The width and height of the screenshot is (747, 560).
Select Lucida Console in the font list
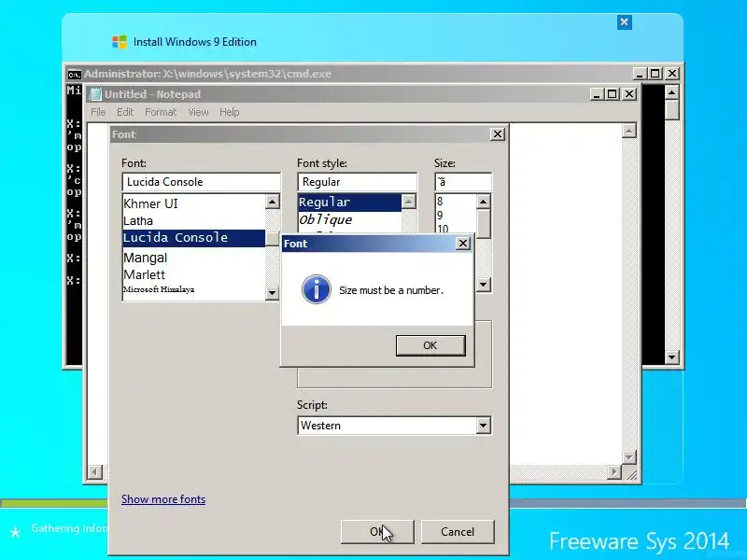(193, 238)
